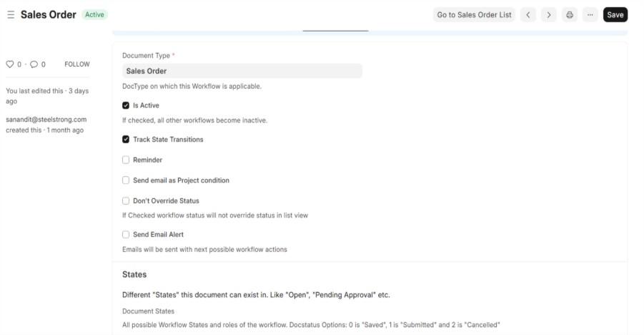
Task: Click the Save button
Action: (615, 14)
